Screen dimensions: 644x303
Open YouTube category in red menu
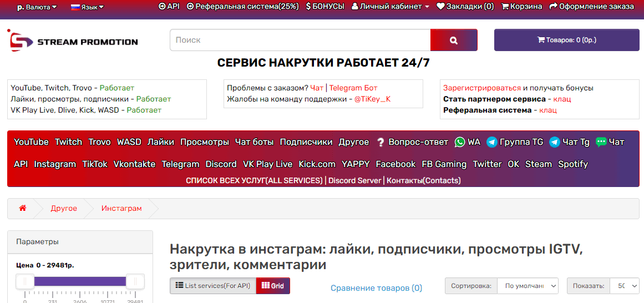(31, 142)
